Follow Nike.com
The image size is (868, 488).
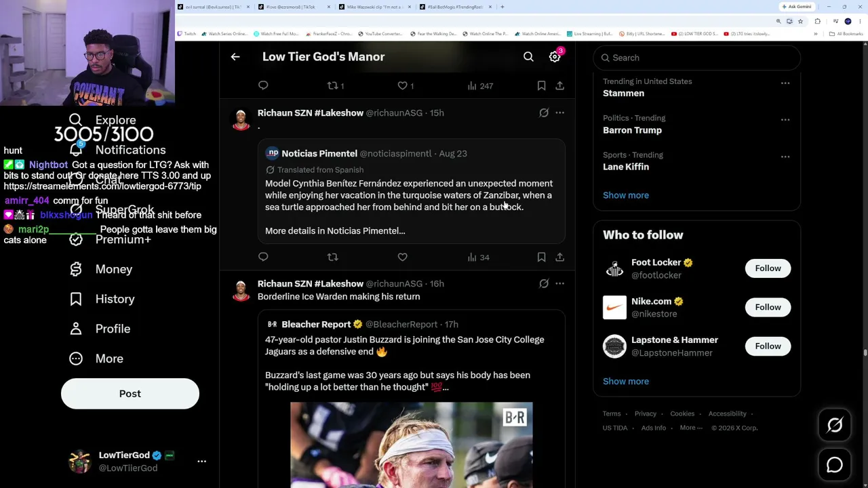click(768, 307)
